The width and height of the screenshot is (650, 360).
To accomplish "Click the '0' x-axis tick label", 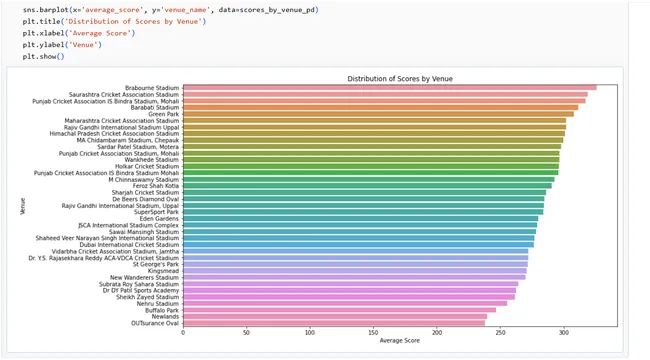I will click(183, 333).
